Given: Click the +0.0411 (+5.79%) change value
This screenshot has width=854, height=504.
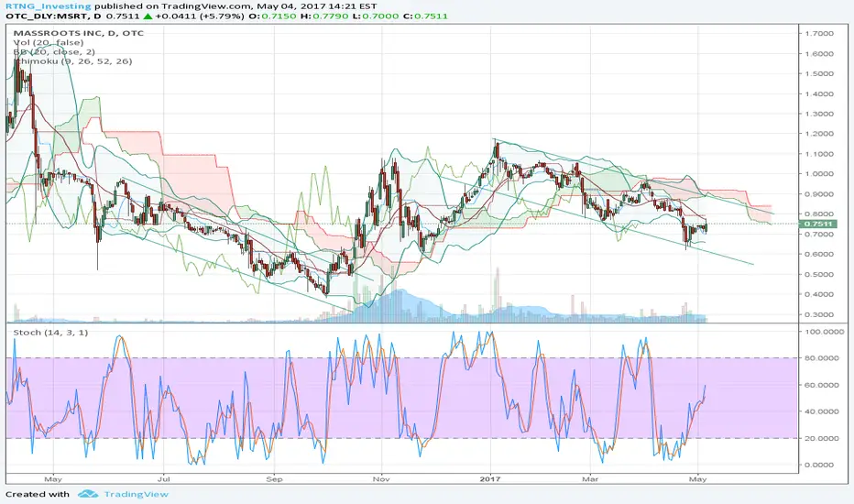Looking at the screenshot, I should (200, 16).
